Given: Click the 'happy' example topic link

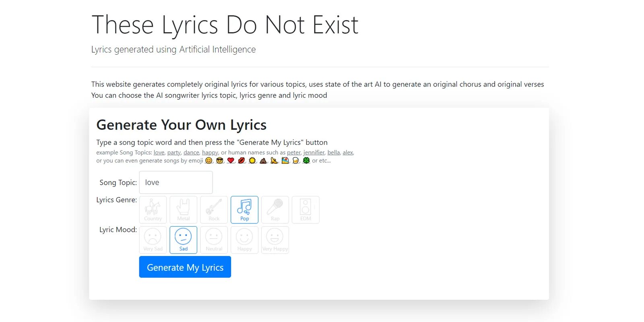Looking at the screenshot, I should pos(210,153).
